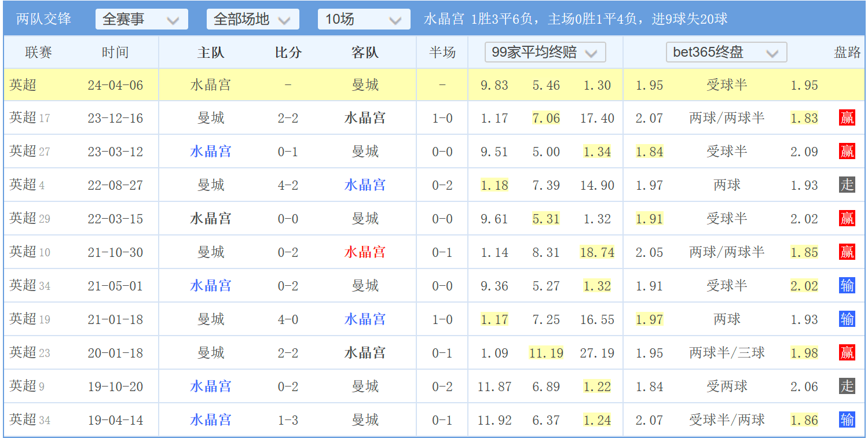868x438 pixels.
Task: Open the 全赛事 competition dropdown
Action: [x=141, y=20]
